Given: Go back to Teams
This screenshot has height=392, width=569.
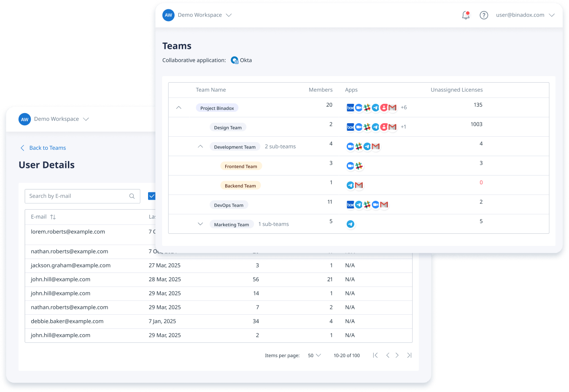Looking at the screenshot, I should tap(43, 148).
